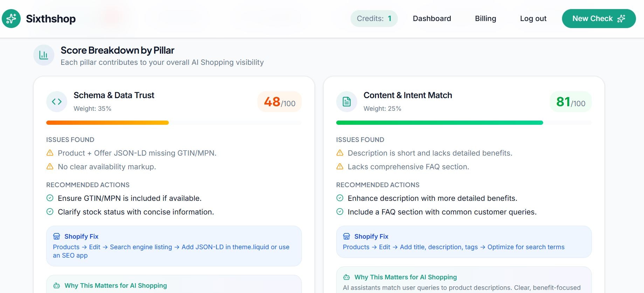Click 'Each pillar contributes' subtitle text
This screenshot has height=293, width=644.
pyautogui.click(x=162, y=62)
